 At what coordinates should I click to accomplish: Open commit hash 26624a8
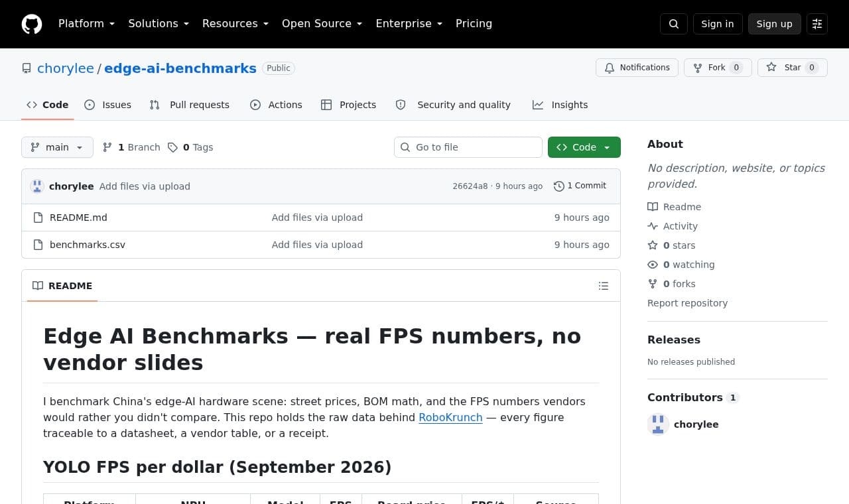(470, 186)
